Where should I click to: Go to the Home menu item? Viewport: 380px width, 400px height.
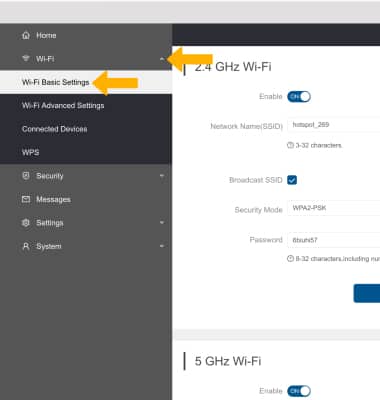(86, 35)
